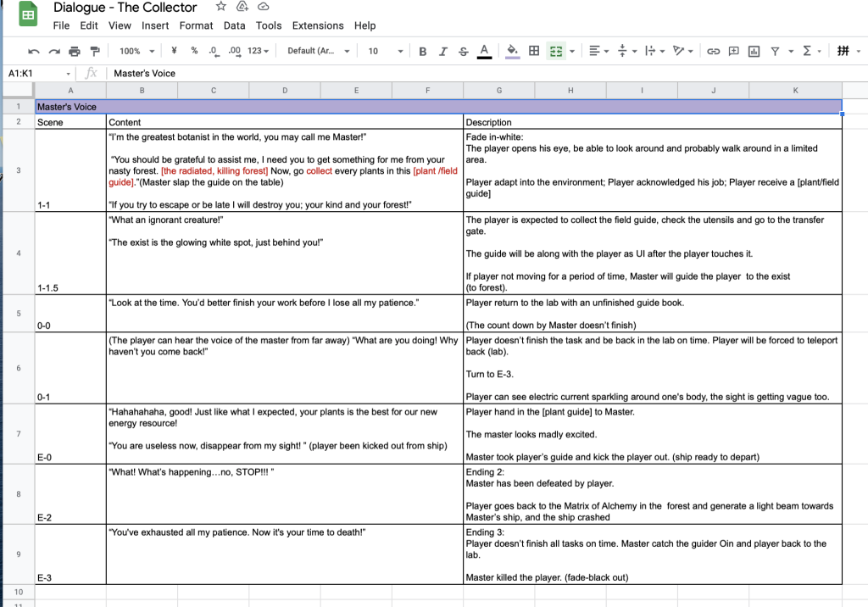868x607 pixels.
Task: Decrease decimal places
Action: [x=214, y=51]
